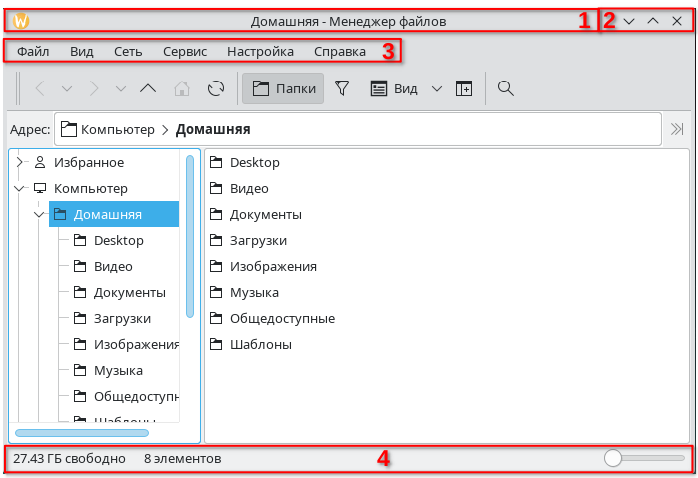Open the filter funnel icon

pyautogui.click(x=342, y=89)
